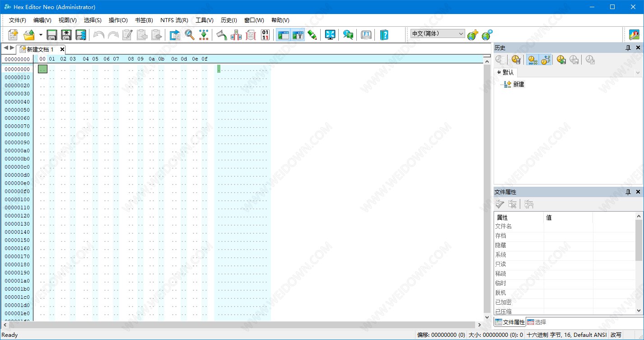Click the hex cell at offset 00000000
Viewport: 644px width, 340px height.
pos(42,69)
